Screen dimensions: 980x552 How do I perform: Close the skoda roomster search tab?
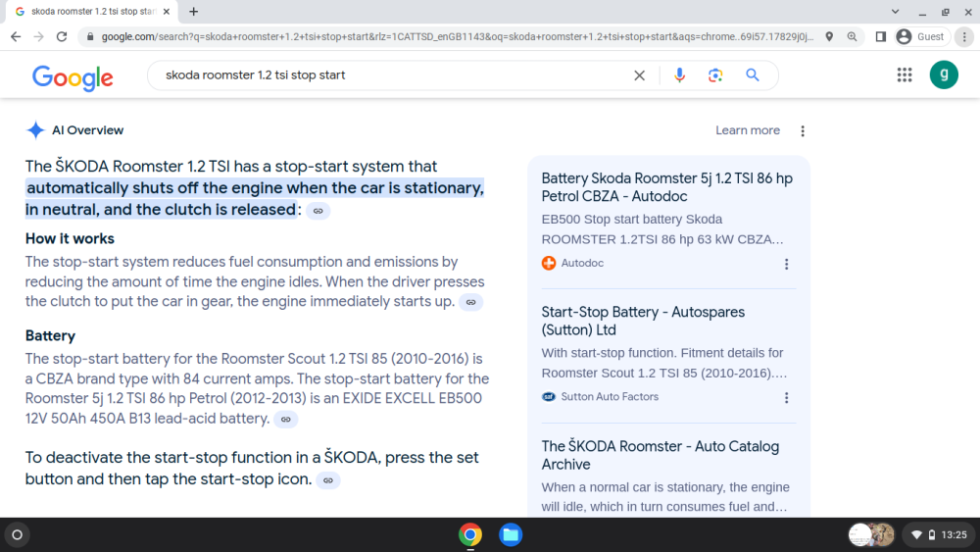click(167, 11)
